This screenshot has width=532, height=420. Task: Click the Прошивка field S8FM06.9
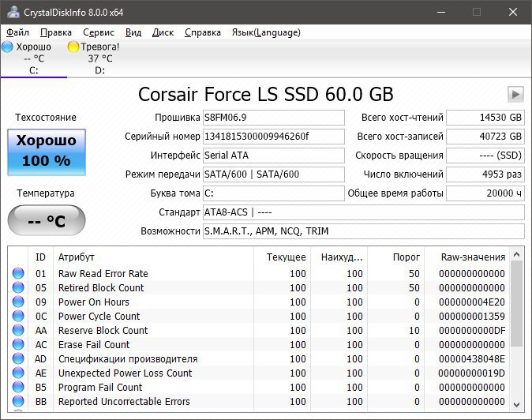[274, 118]
